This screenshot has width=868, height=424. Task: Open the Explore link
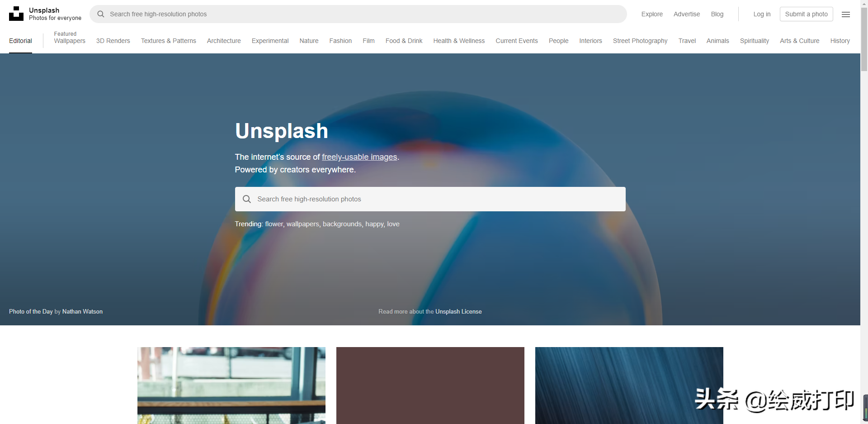[652, 14]
